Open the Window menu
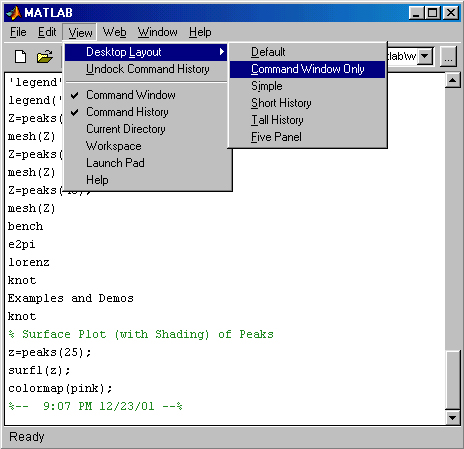The width and height of the screenshot is (464, 449). pyautogui.click(x=157, y=32)
